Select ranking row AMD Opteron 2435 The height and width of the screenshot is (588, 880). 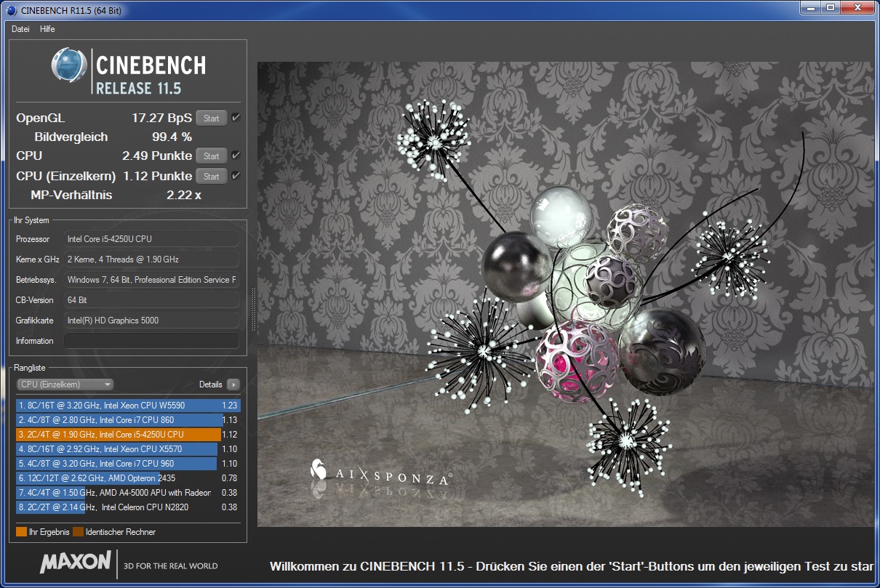[x=128, y=478]
